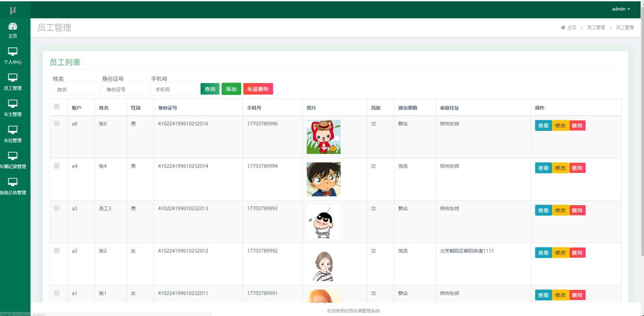Image resolution: width=644 pixels, height=316 pixels.
Task: Click 修改 button for account a4
Action: tap(560, 168)
